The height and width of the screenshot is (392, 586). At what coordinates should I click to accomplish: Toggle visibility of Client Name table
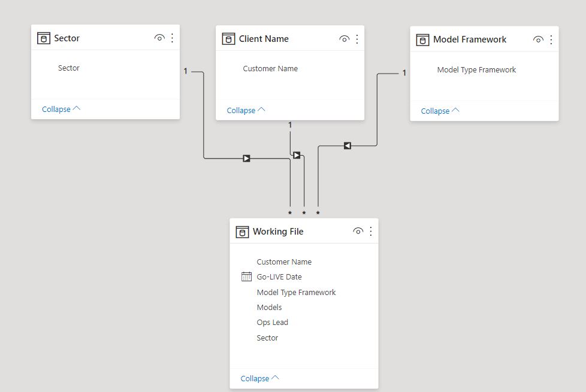344,39
